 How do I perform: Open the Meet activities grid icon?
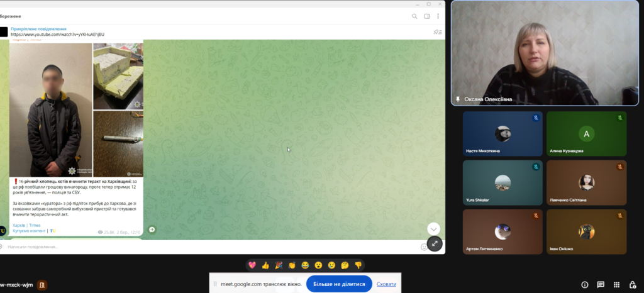616,284
